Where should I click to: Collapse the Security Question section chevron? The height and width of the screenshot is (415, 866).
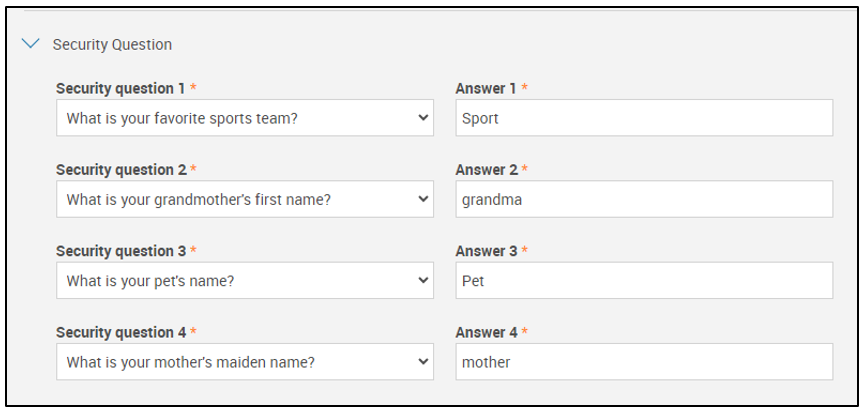click(31, 44)
